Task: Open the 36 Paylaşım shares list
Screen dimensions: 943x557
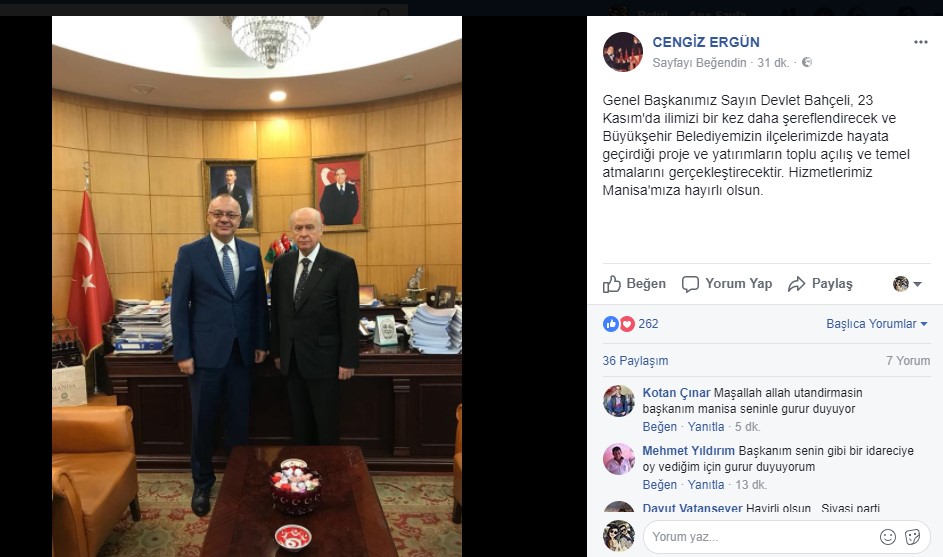Action: click(635, 361)
